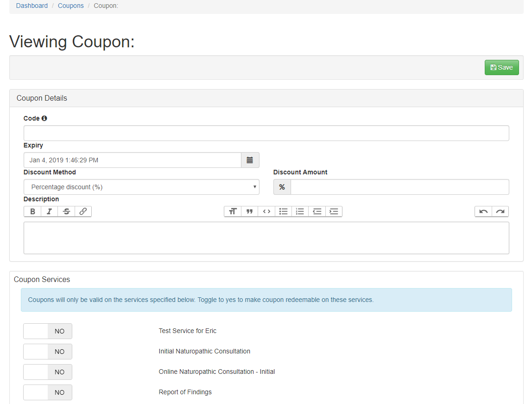The height and width of the screenshot is (404, 532).
Task: Apply bold formatting in the description editor
Action: click(32, 211)
